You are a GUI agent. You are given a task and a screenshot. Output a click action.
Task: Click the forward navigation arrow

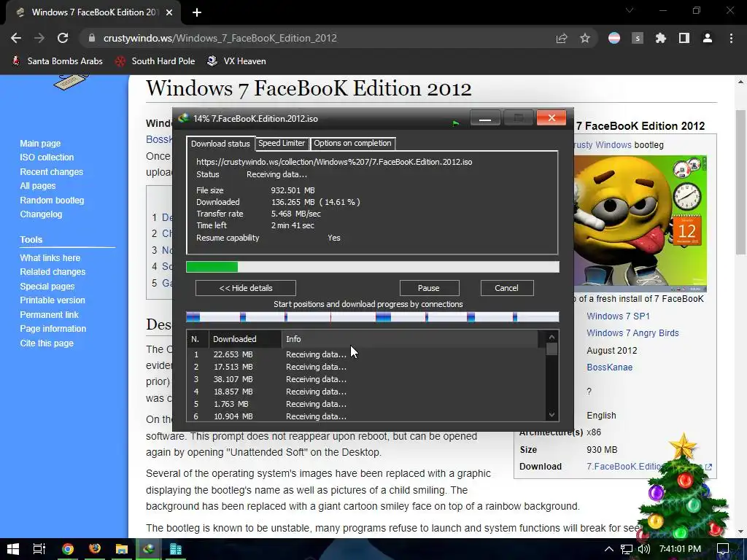pos(39,38)
